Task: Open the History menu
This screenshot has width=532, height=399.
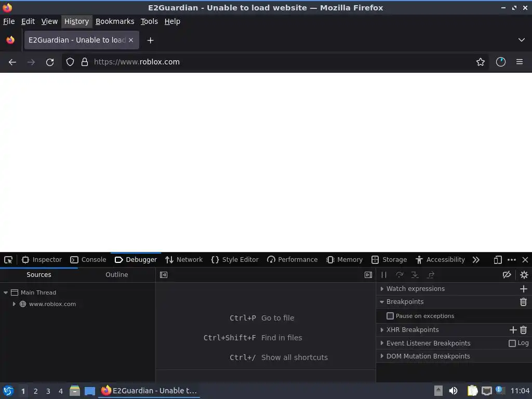Action: (x=77, y=21)
